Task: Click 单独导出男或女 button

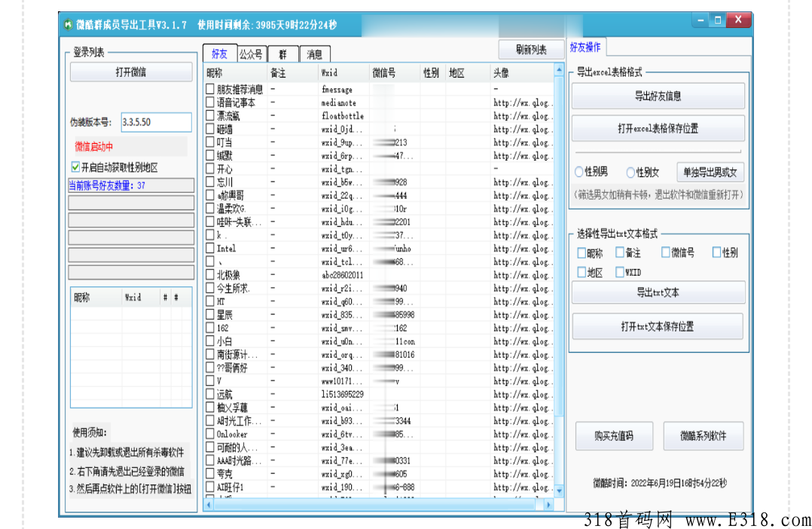Action: click(x=710, y=173)
